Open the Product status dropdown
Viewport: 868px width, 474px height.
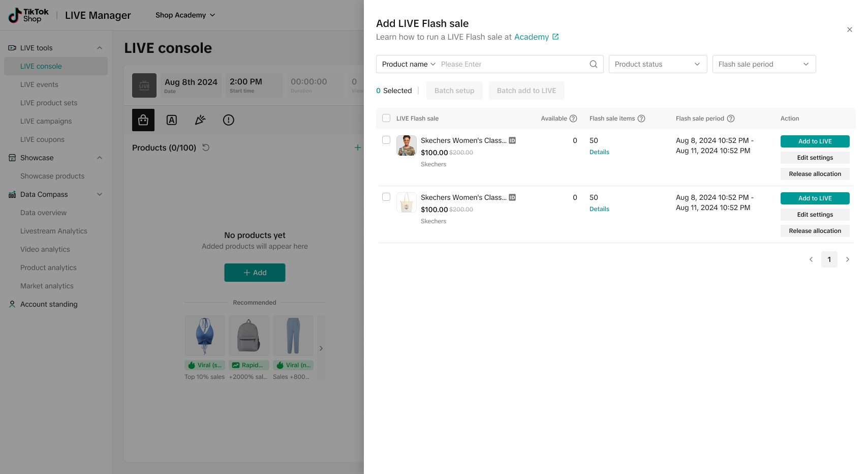click(x=658, y=64)
